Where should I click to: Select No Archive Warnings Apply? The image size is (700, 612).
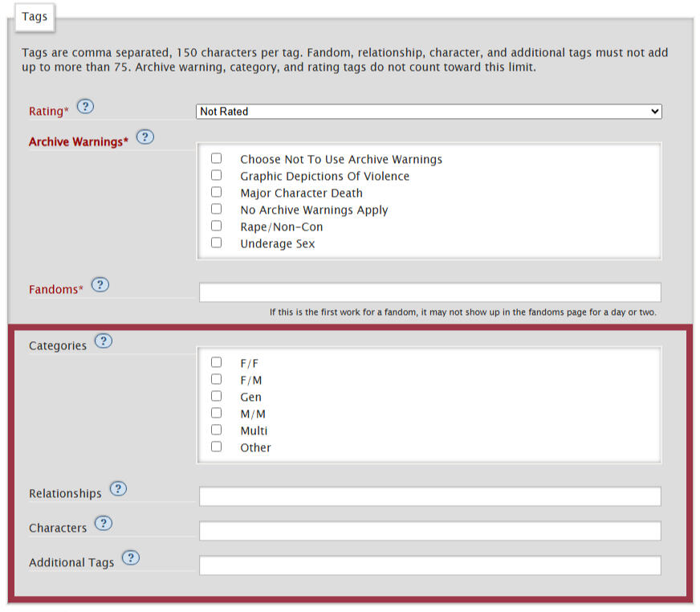click(x=216, y=209)
